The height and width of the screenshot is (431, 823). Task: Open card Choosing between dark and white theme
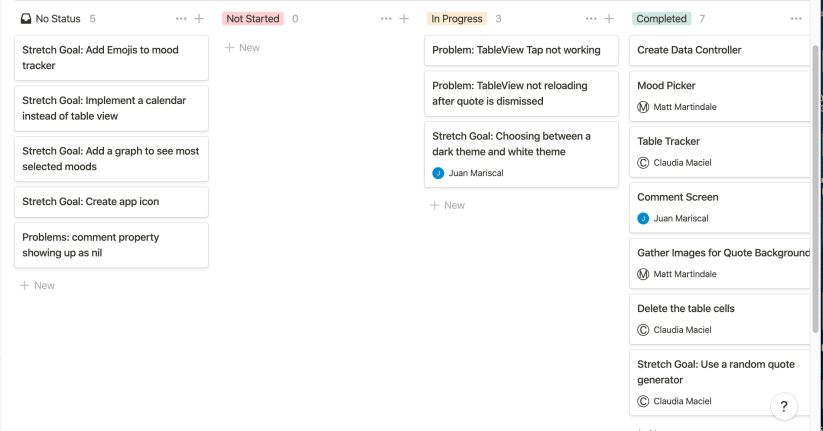521,154
